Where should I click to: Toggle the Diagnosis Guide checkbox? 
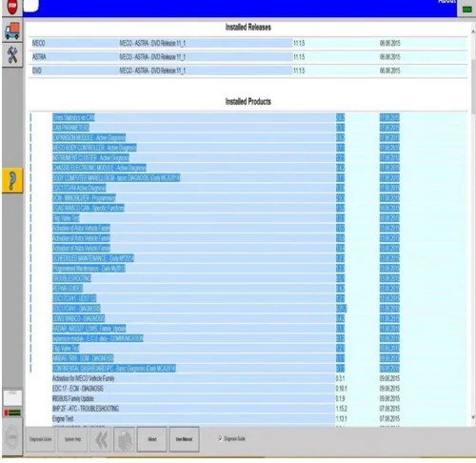(220, 438)
